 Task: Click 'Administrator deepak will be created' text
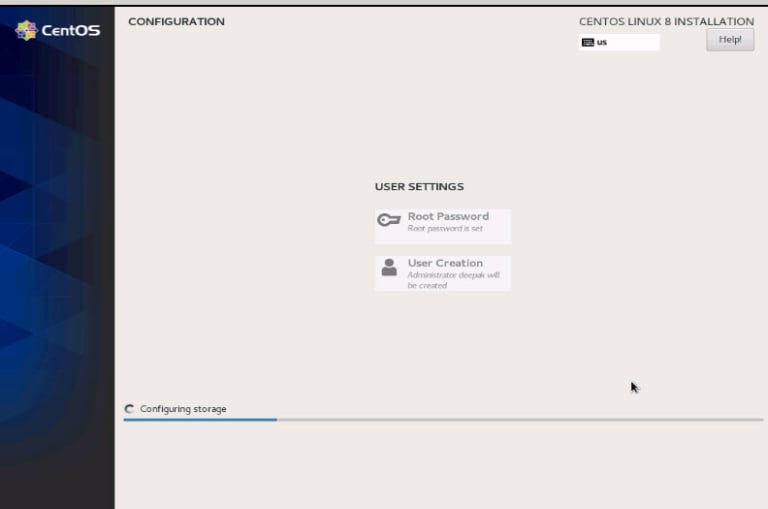(x=452, y=280)
